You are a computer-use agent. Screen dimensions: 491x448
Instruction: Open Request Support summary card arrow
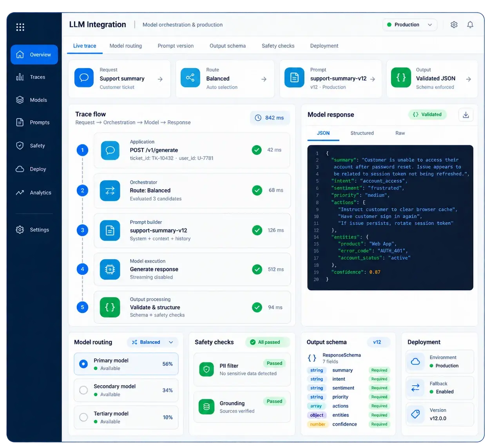(160, 79)
